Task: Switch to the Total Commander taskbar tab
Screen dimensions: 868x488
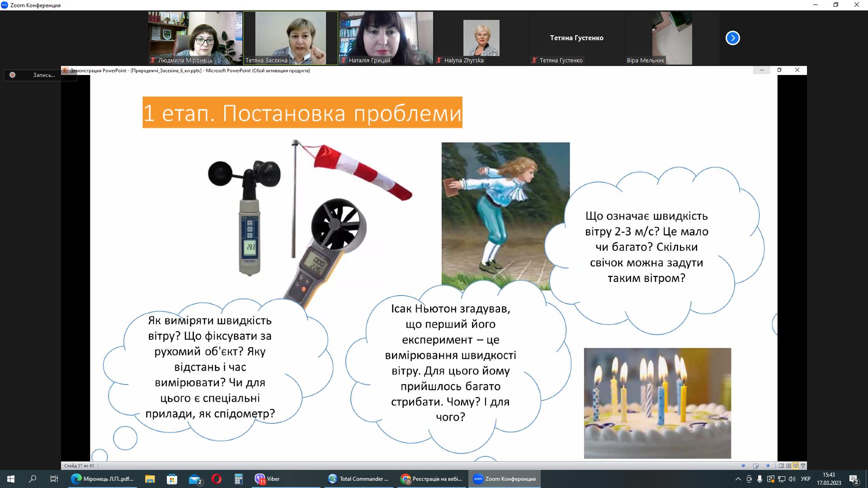Action: click(x=359, y=479)
